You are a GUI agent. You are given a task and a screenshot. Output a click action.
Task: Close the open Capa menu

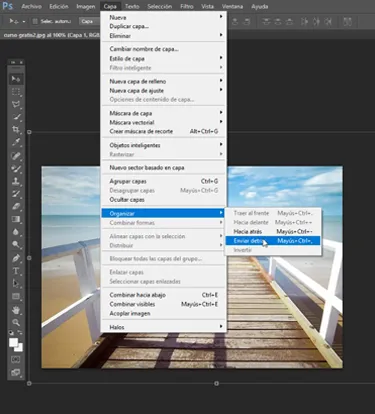pos(110,6)
